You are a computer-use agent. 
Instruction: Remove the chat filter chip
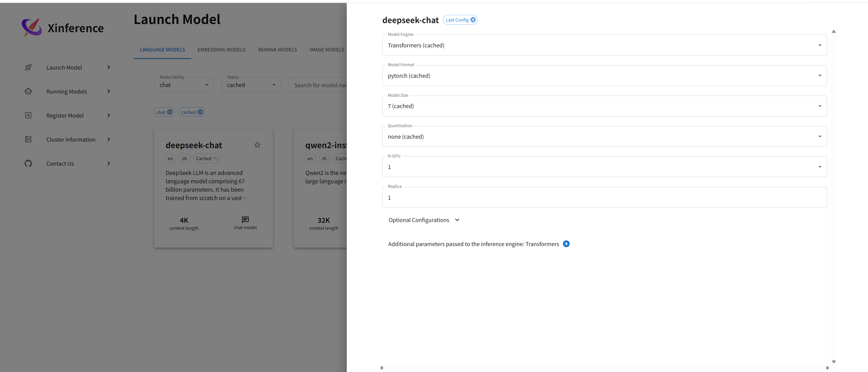pos(170,112)
